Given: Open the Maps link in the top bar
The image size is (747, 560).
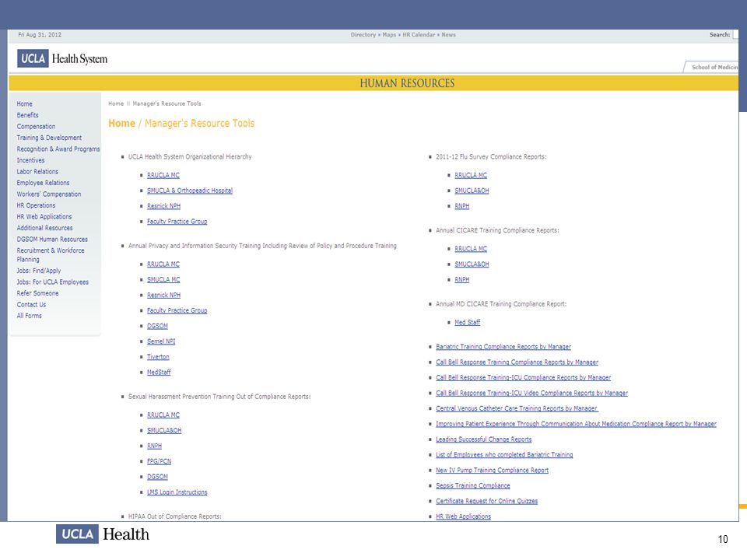Looking at the screenshot, I should (389, 35).
